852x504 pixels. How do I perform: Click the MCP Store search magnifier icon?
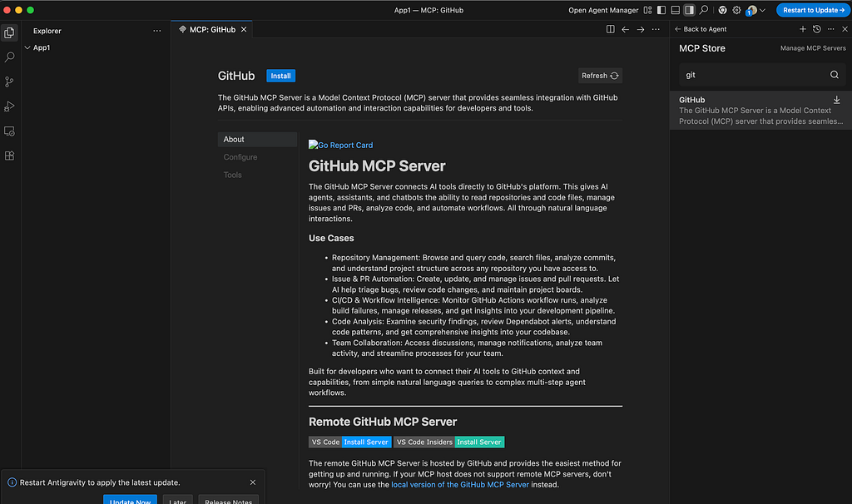tap(834, 75)
